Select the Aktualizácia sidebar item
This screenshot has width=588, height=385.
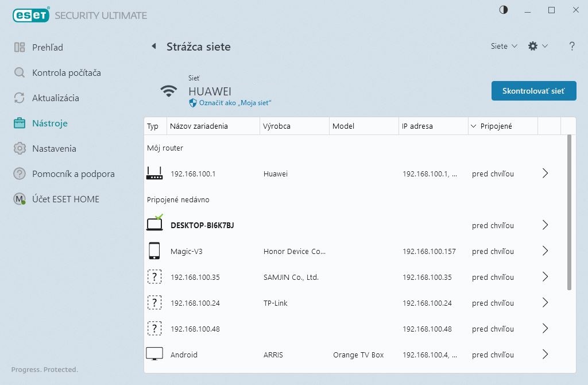click(55, 98)
